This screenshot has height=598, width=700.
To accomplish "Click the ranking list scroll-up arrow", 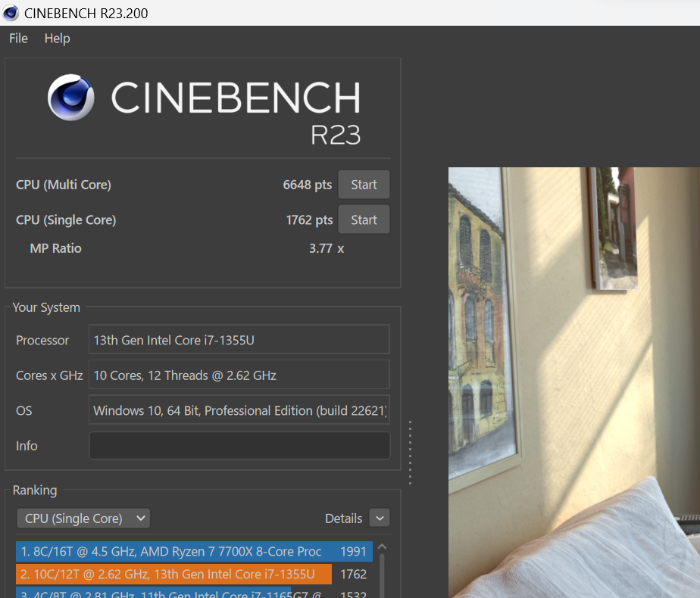I will coord(381,547).
